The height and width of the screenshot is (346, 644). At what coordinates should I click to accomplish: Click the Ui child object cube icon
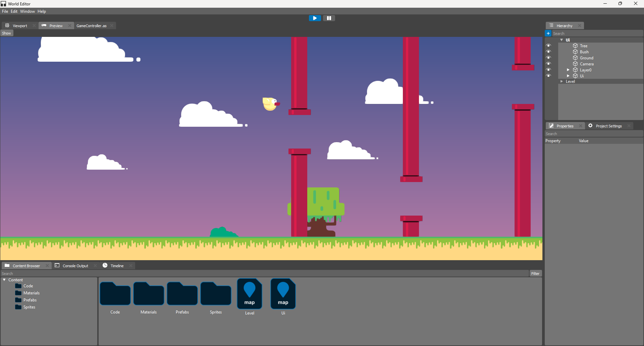point(575,76)
